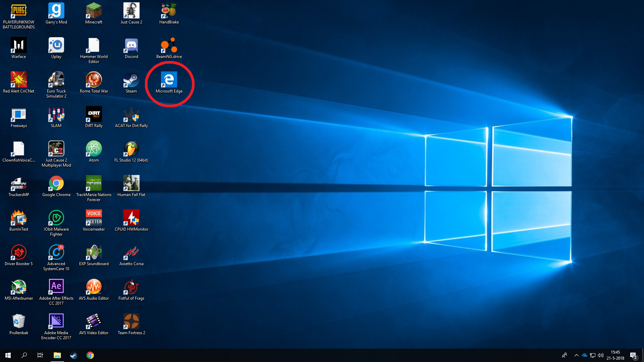
Task: Open OneDrive from the system tray
Action: (x=585, y=355)
